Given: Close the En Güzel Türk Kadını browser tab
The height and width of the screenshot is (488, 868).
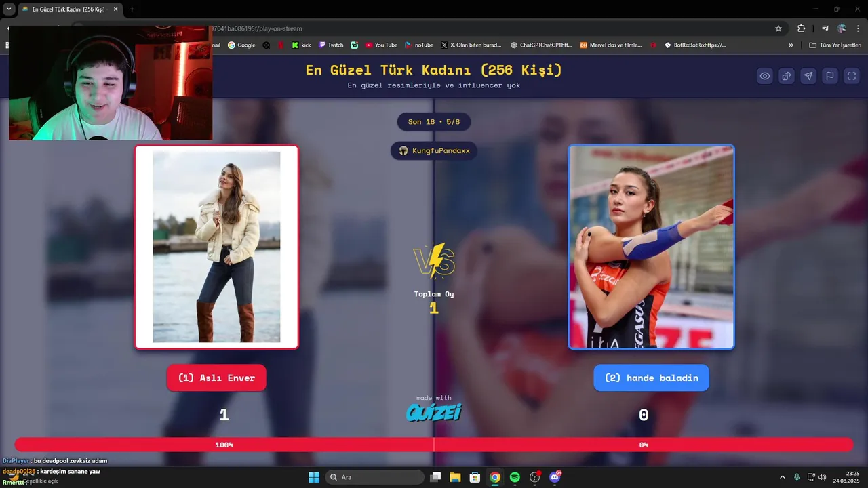Looking at the screenshot, I should (115, 9).
